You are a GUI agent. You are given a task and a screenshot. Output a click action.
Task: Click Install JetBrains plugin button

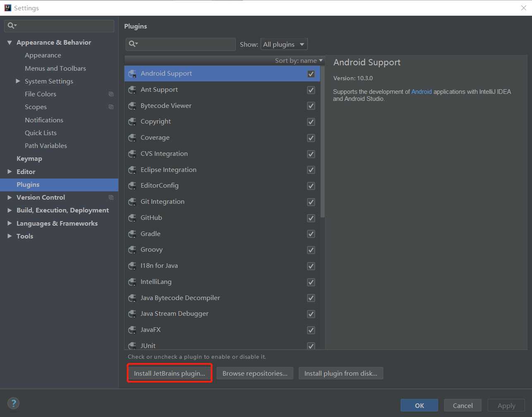(170, 373)
